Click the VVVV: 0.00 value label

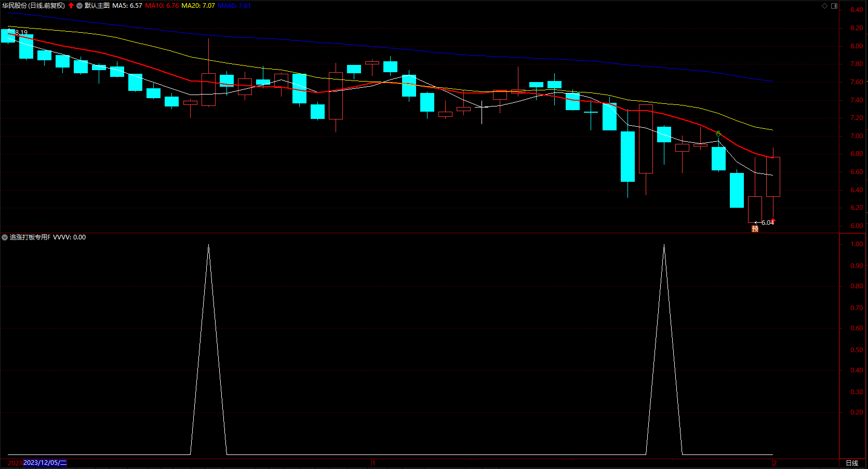coord(70,237)
